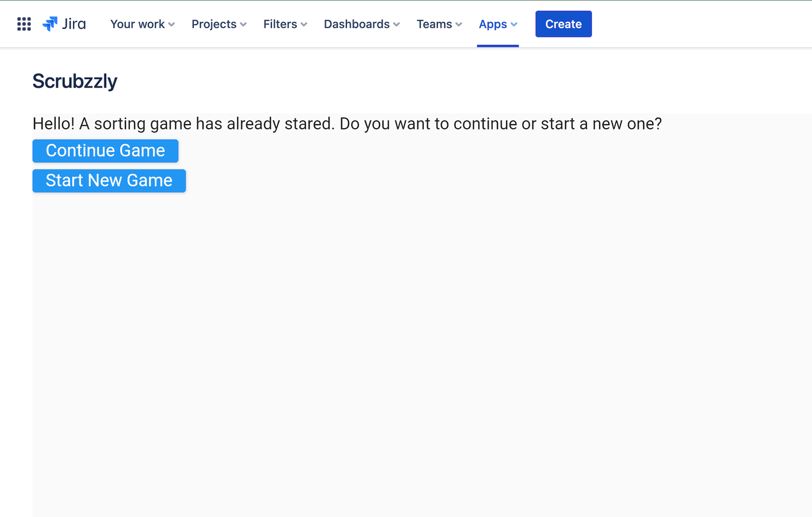Click the Create button
This screenshot has height=517, width=812.
pyautogui.click(x=564, y=24)
